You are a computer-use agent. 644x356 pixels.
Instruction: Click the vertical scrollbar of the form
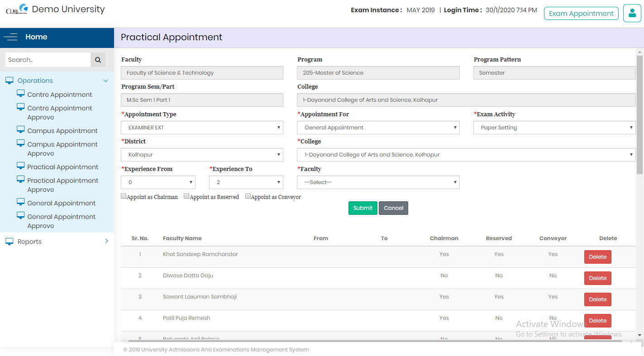(639, 113)
